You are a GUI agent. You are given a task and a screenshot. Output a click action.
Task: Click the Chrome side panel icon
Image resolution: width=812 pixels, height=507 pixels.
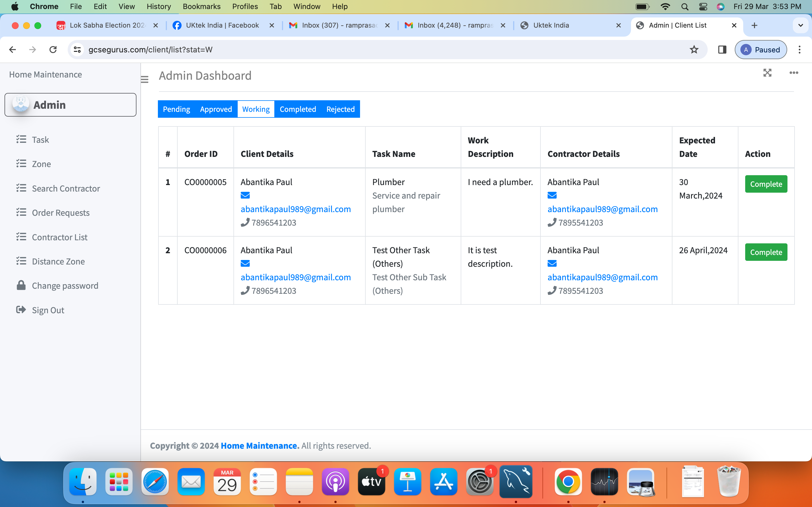722,50
